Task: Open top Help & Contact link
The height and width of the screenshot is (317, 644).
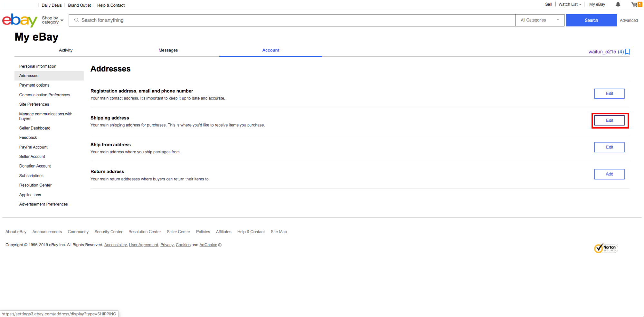Action: tap(111, 5)
